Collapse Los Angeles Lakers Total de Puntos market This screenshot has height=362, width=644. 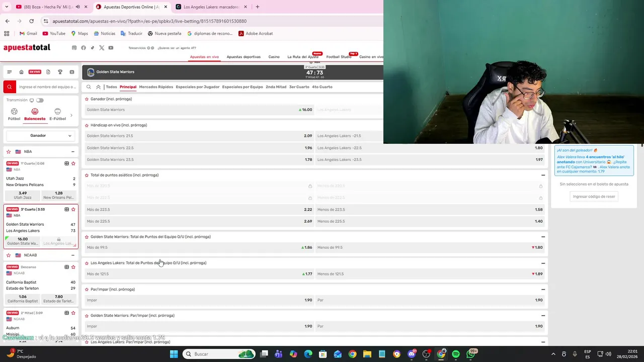point(543,263)
